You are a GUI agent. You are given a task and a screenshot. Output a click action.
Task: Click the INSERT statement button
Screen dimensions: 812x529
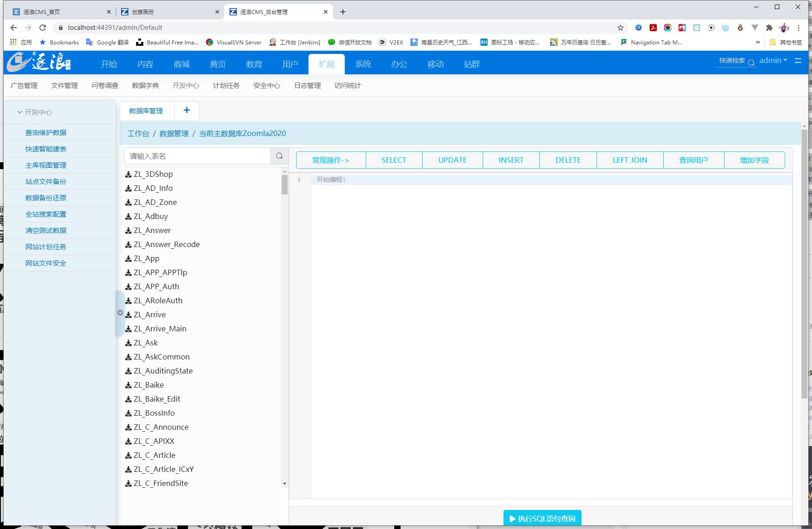tap(511, 160)
